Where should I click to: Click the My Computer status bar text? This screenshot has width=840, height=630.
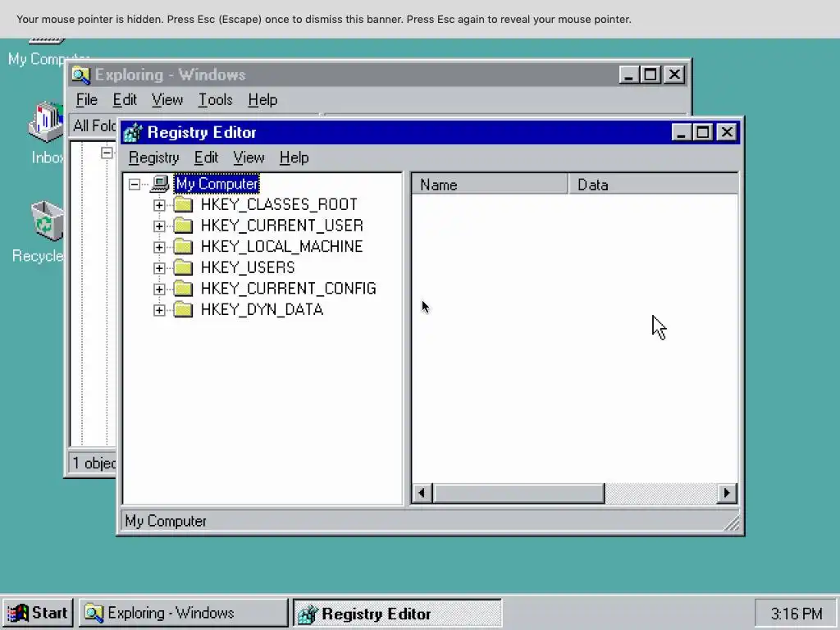[166, 521]
